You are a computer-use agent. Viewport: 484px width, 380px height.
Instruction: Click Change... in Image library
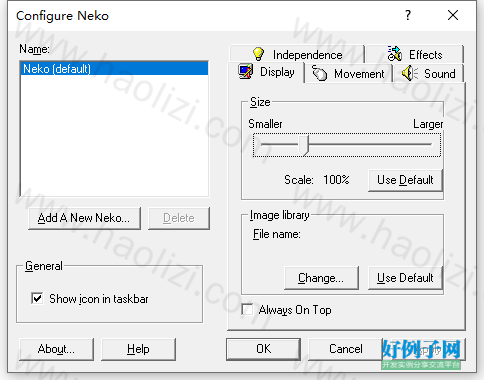(321, 278)
